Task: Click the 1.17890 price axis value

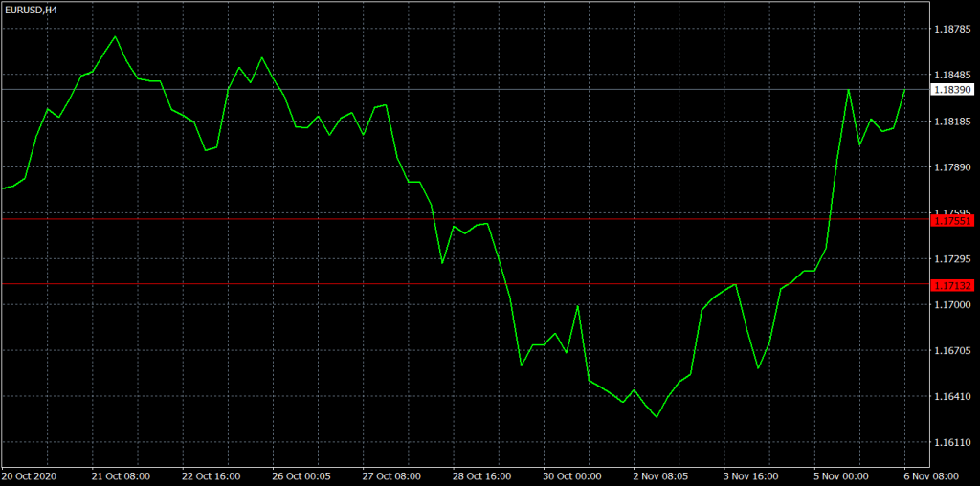Action: click(952, 167)
